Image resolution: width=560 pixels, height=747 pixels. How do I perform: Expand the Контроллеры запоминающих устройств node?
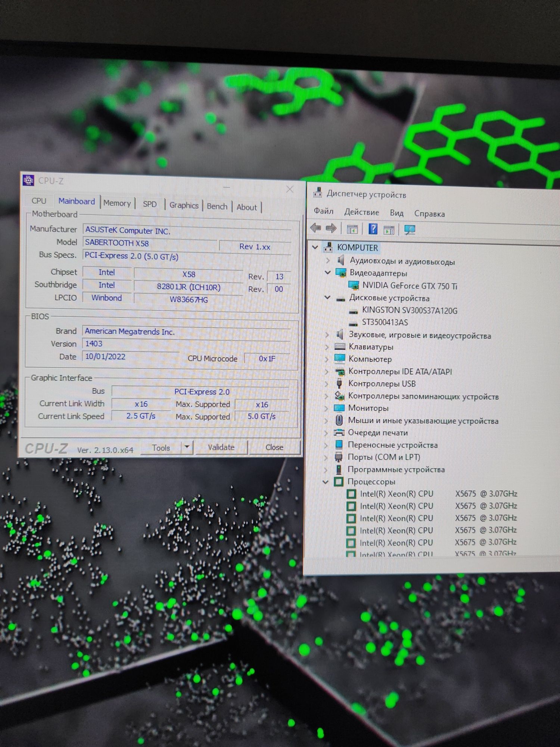(326, 396)
